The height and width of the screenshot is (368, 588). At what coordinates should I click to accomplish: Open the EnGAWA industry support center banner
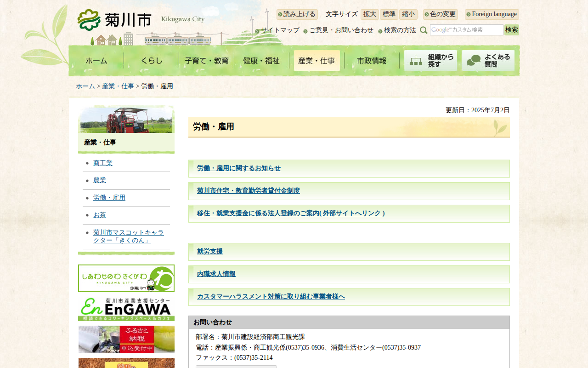(126, 309)
